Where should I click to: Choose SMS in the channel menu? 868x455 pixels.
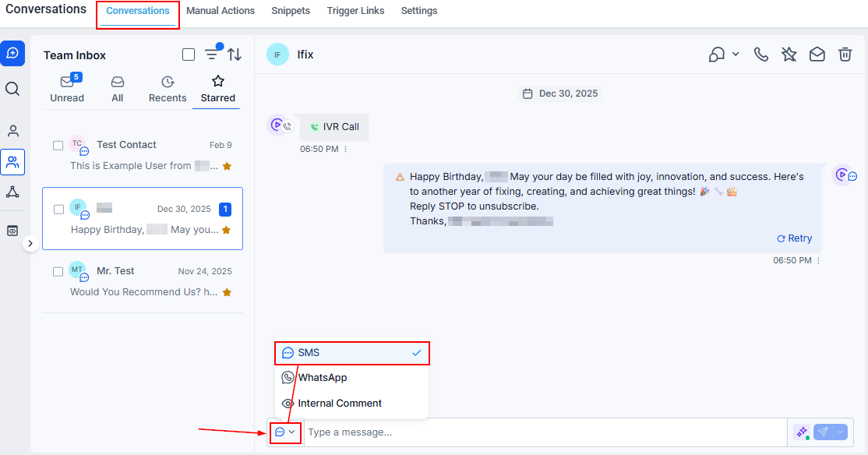click(x=352, y=353)
